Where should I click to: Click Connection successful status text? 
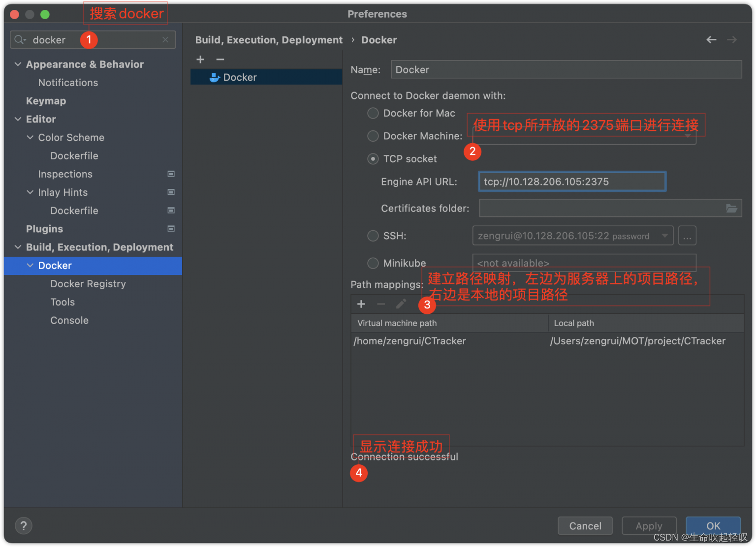[404, 457]
